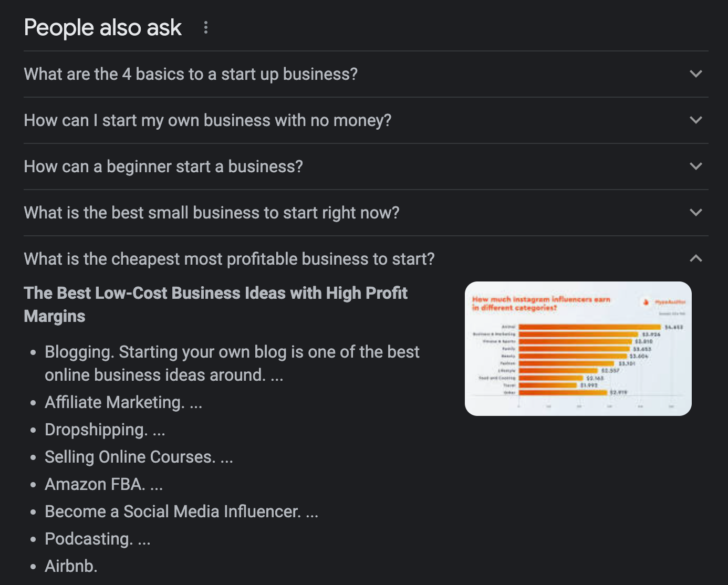Expand chevron for "How can a beginner start a business?"
This screenshot has height=585, width=728.
(x=695, y=166)
